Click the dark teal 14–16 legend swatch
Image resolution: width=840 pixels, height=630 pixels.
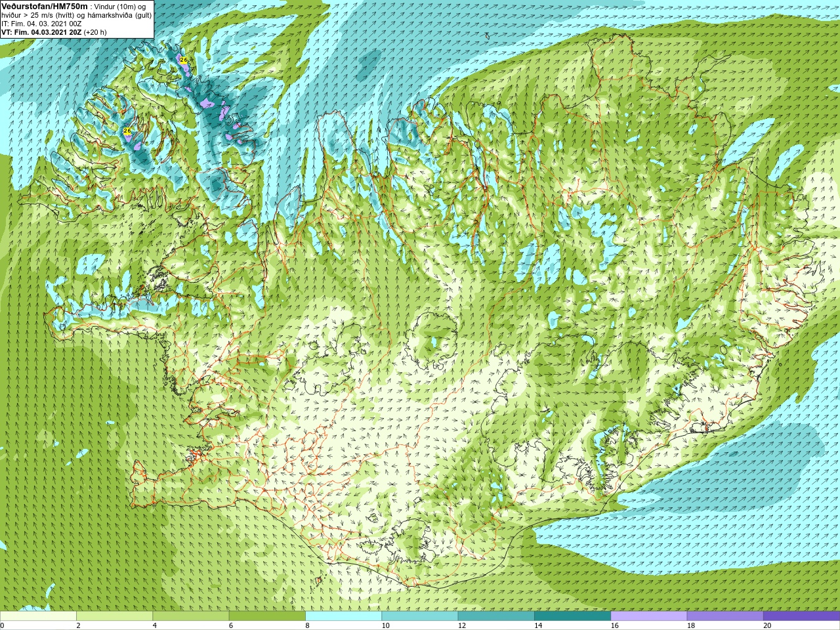pos(572,616)
